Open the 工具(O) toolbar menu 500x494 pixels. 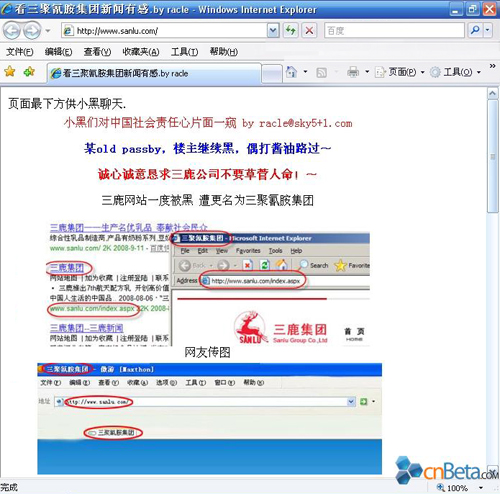456,72
